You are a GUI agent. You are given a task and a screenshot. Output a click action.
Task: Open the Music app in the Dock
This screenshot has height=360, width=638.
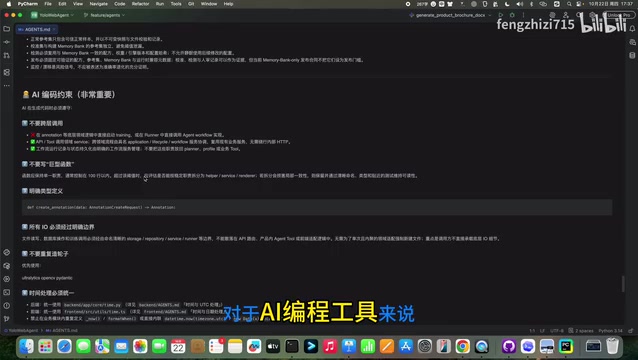[x=330, y=346]
